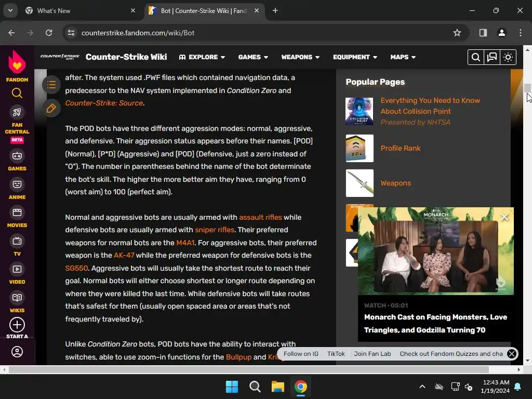
Task: Open the Wikis sidebar icon
Action: pos(17,298)
